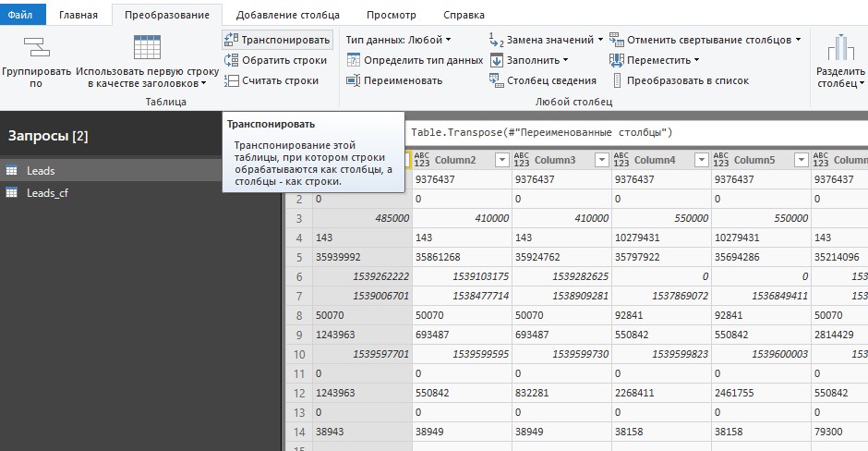This screenshot has height=451, width=868.
Task: Switch to the Главная tab
Action: [x=78, y=15]
